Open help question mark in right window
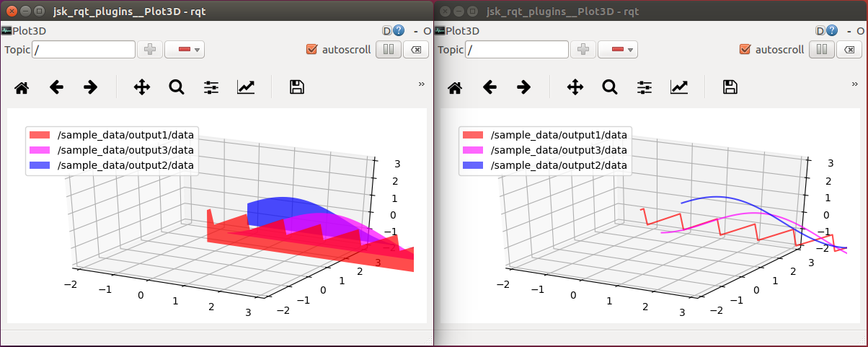Image resolution: width=868 pixels, height=347 pixels. pyautogui.click(x=832, y=31)
